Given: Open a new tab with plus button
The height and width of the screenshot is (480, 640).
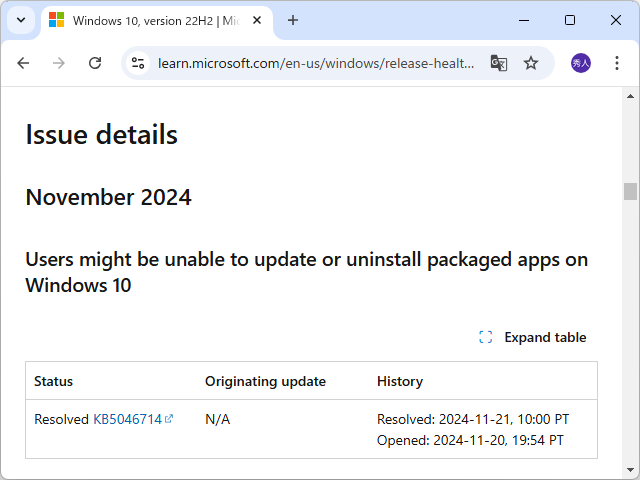Looking at the screenshot, I should pos(293,20).
